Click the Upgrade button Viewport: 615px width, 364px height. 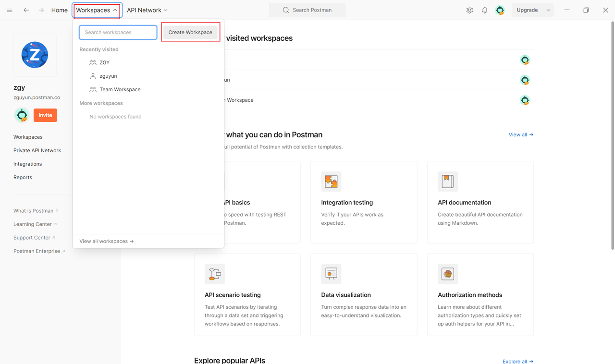[x=527, y=10]
